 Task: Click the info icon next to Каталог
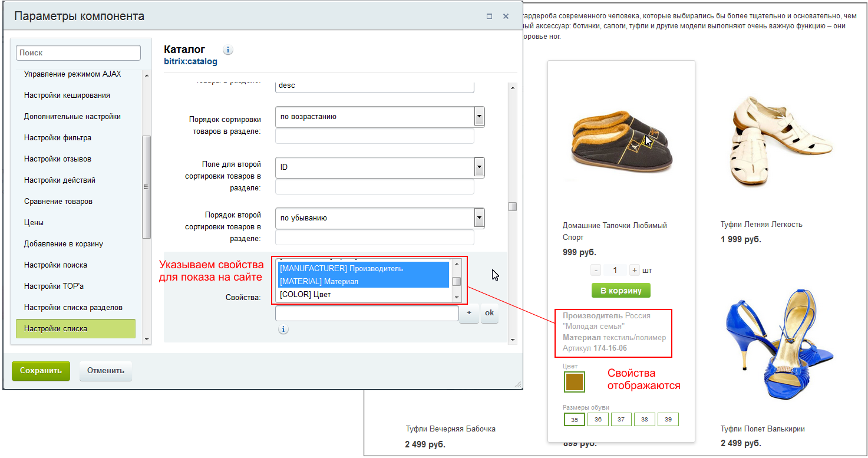[x=228, y=50]
